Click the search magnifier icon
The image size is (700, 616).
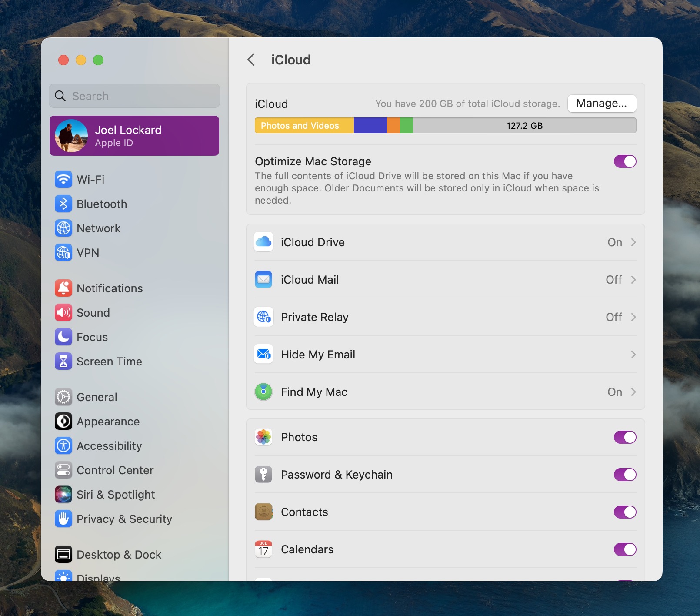(x=60, y=96)
